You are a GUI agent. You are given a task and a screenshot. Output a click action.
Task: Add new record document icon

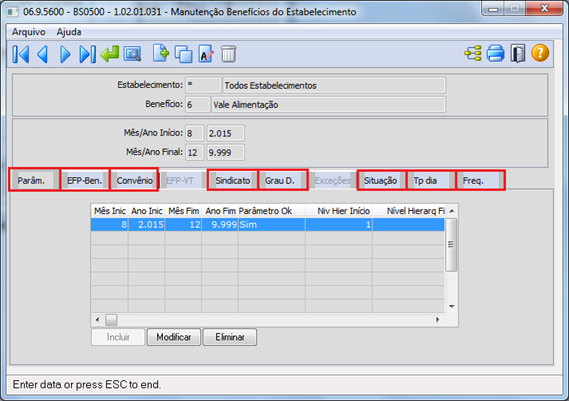coord(161,54)
